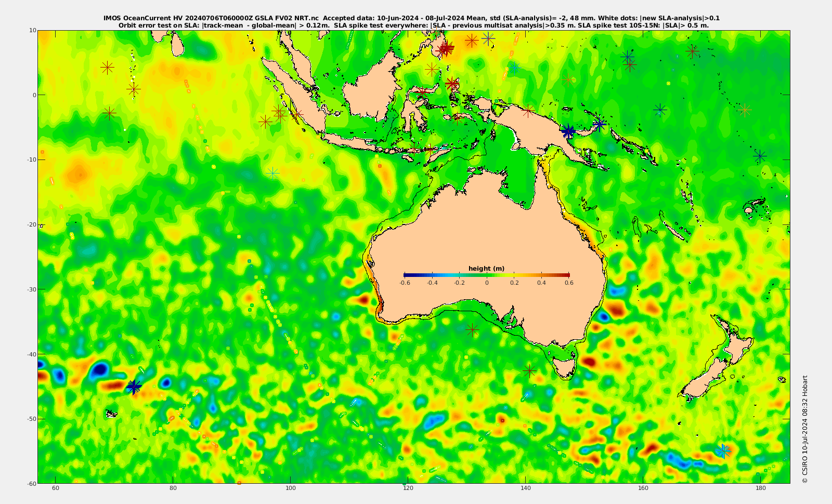Click the 'Orbit error test on SLA' subtitle line

tap(413, 25)
